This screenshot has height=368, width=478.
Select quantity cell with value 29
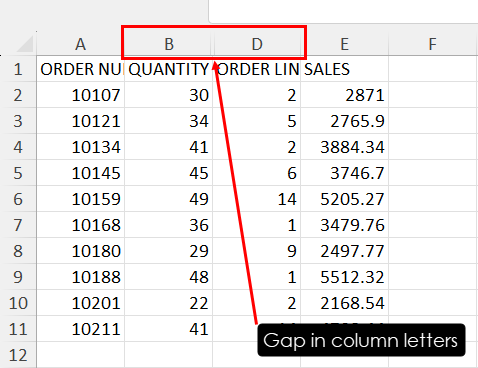point(169,251)
